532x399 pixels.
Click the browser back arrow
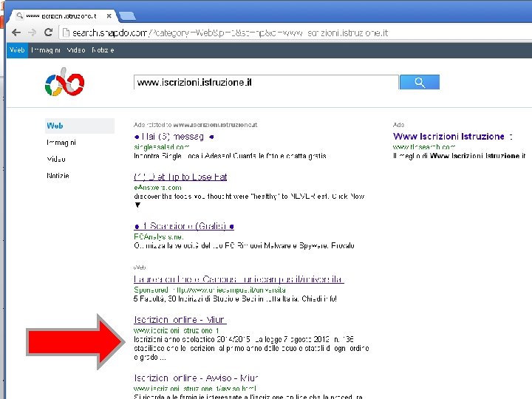tap(16, 33)
